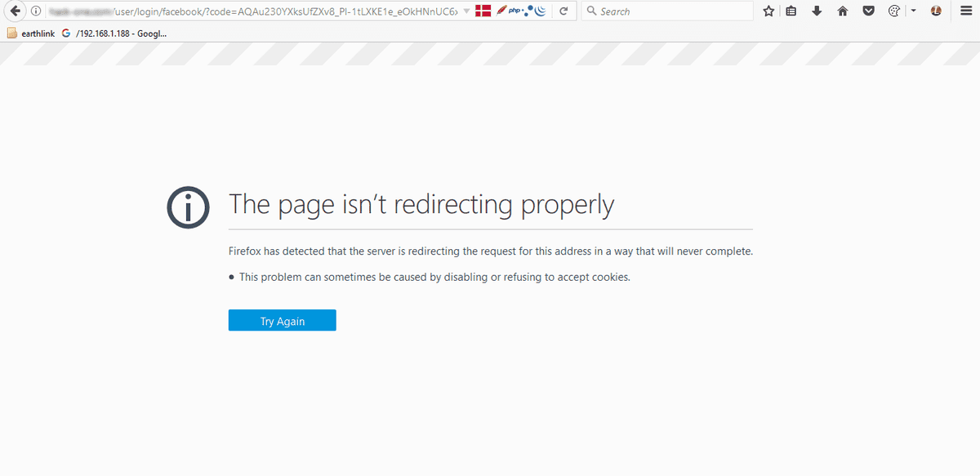Save page to Pocket icon
Viewport: 980px width, 476px height.
coord(869,11)
